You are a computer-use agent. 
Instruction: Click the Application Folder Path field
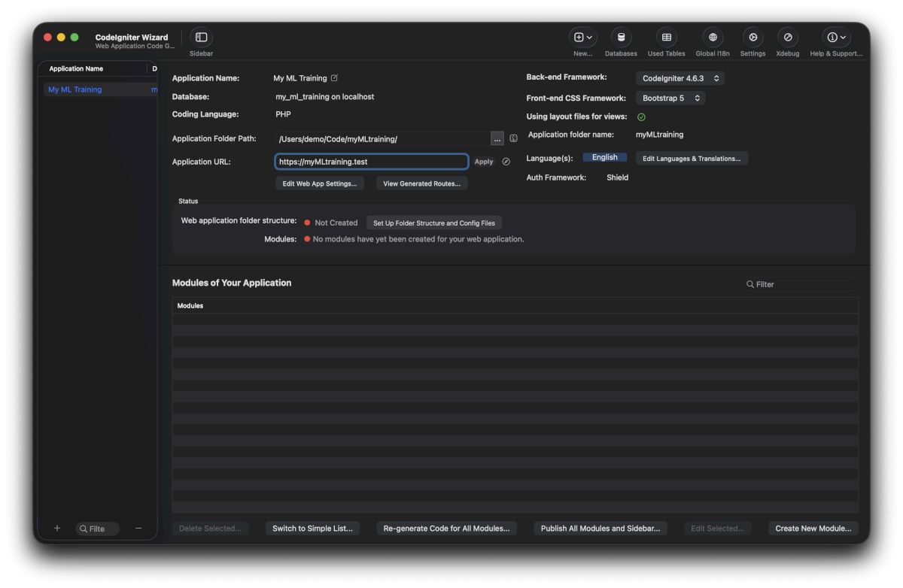pyautogui.click(x=382, y=139)
